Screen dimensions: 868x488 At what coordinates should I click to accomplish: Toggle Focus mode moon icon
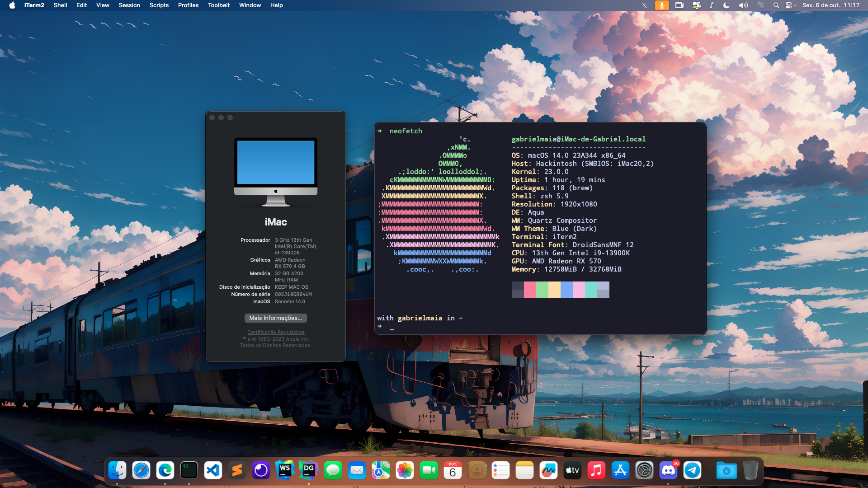click(726, 5)
